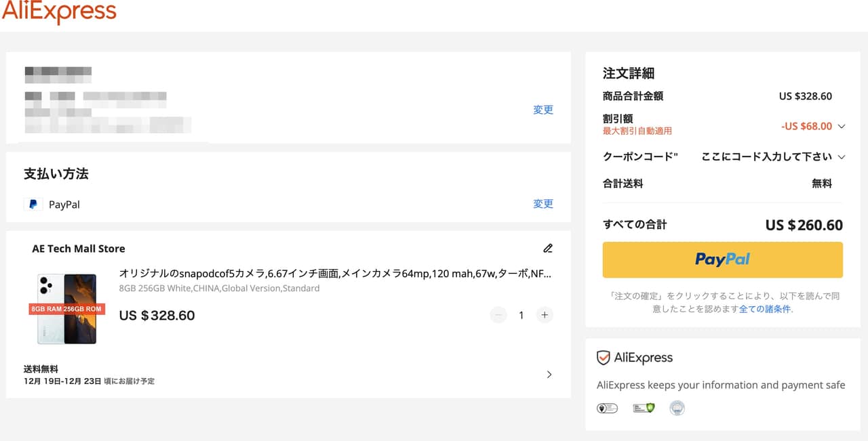Click 変更 to change shipping address
Image resolution: width=868 pixels, height=441 pixels.
(543, 110)
